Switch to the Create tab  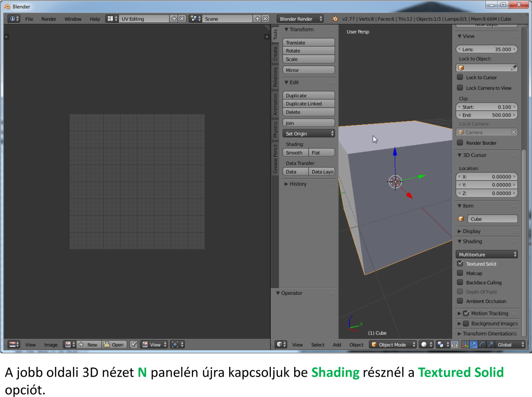276,53
